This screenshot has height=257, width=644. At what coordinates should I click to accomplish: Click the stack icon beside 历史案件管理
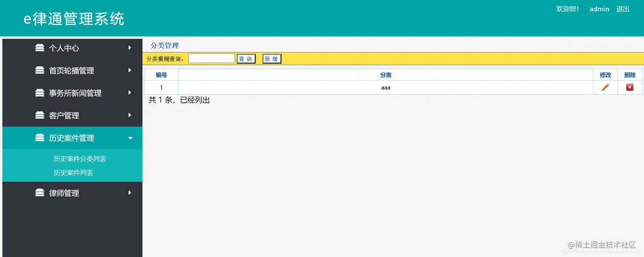pyautogui.click(x=40, y=138)
